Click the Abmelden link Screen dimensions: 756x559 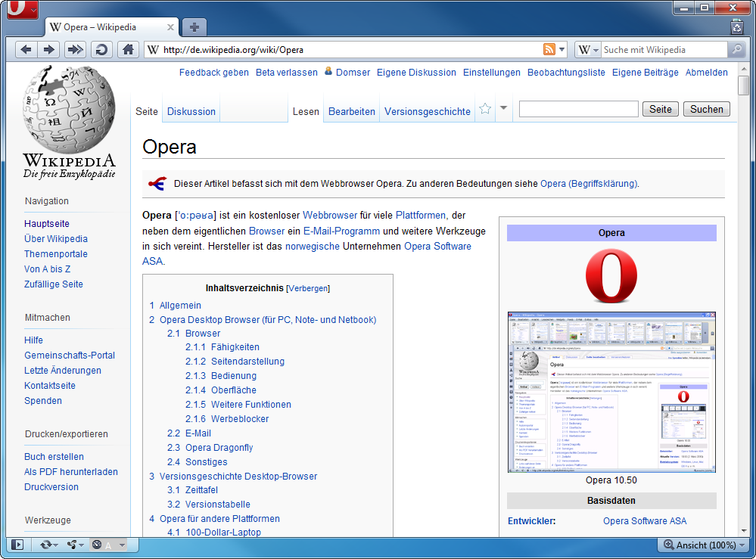click(x=706, y=73)
